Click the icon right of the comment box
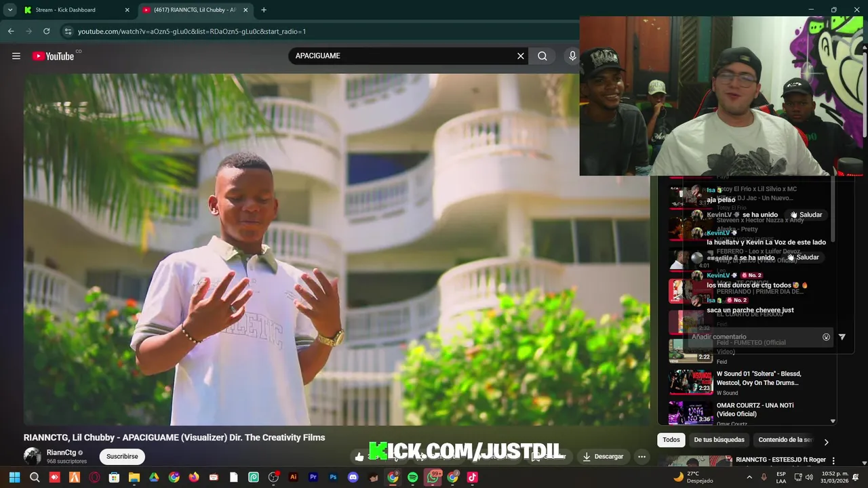The height and width of the screenshot is (488, 868). pos(842,337)
